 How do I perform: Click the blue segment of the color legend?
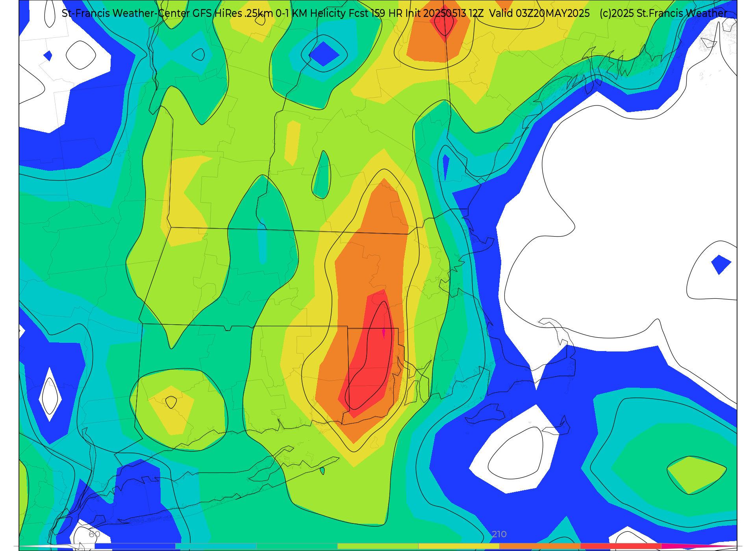point(135,546)
